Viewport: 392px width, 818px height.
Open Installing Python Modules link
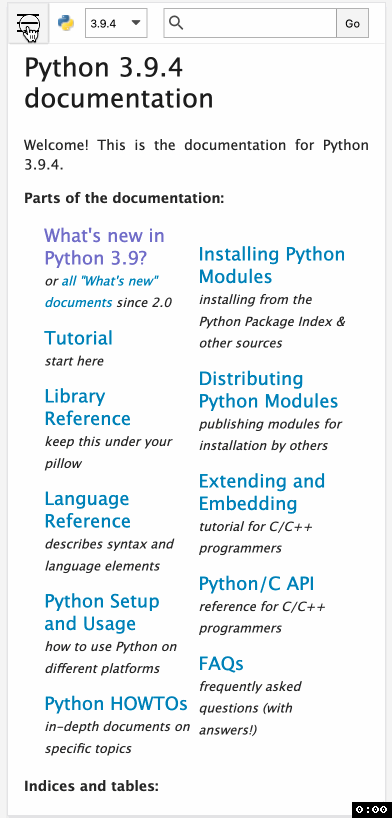272,265
